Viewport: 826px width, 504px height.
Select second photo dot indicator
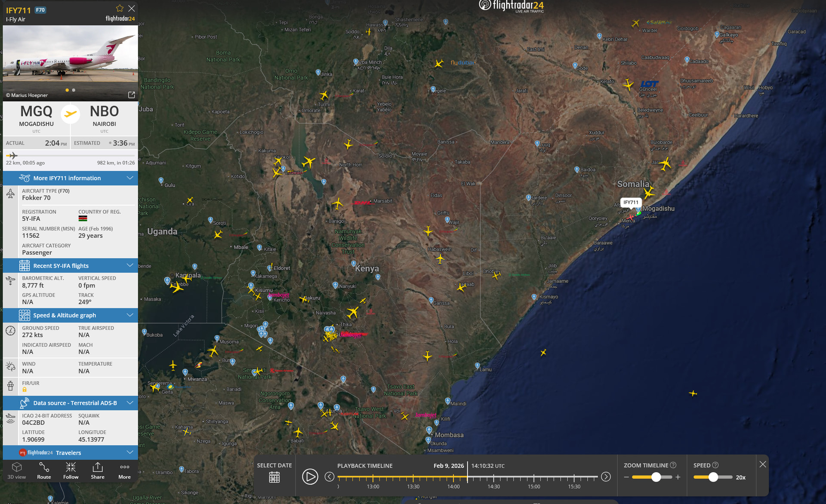point(74,90)
